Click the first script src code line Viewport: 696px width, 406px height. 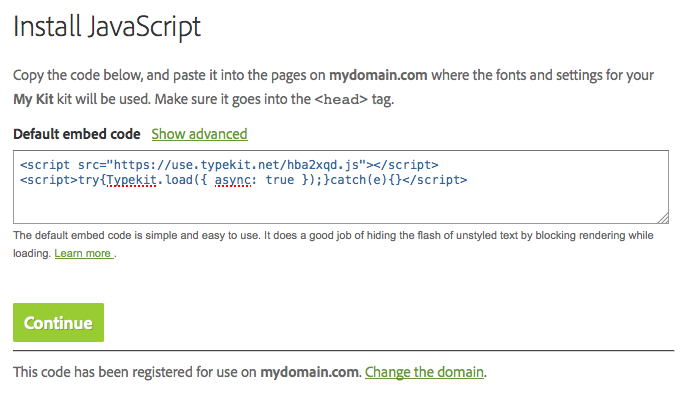pyautogui.click(x=229, y=164)
